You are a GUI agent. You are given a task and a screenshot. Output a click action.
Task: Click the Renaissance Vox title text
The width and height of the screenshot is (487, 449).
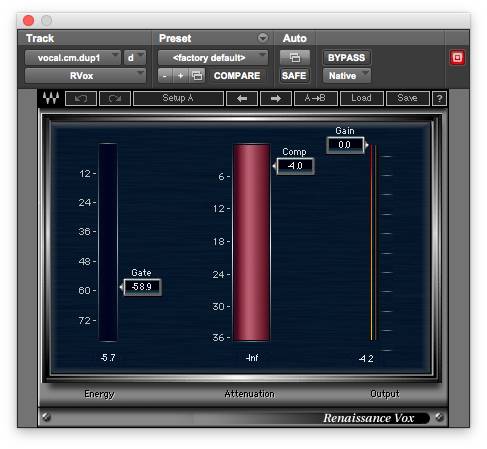[369, 418]
